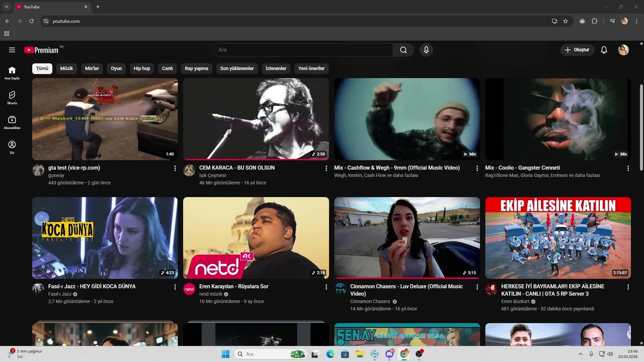644x362 pixels.
Task: Open weather widget 3 mm yağmur
Action: 25,353
